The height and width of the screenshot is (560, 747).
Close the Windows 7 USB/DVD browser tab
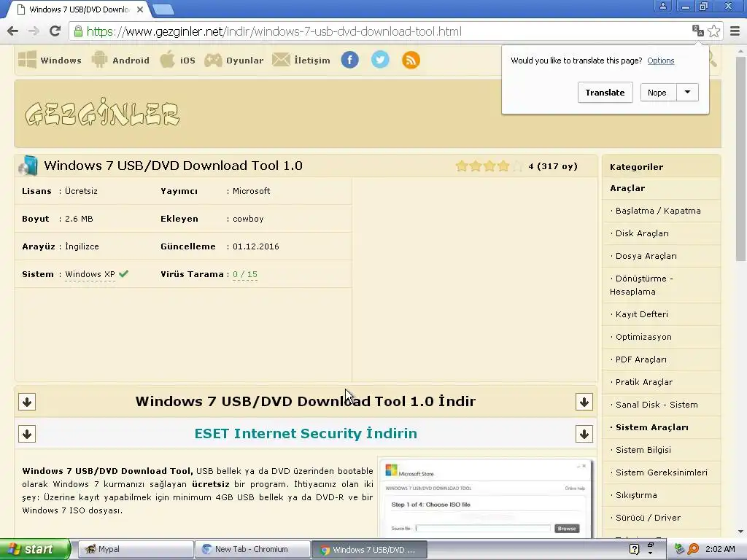(x=140, y=9)
